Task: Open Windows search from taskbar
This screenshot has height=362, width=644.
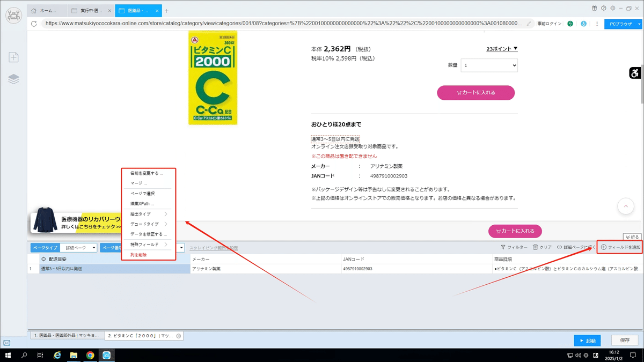Action: 24,355
